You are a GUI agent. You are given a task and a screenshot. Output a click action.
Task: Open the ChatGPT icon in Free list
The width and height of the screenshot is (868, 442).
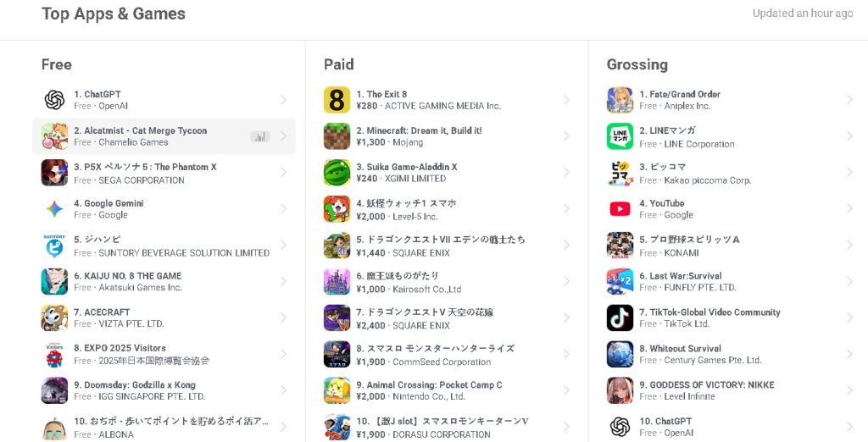[54, 100]
